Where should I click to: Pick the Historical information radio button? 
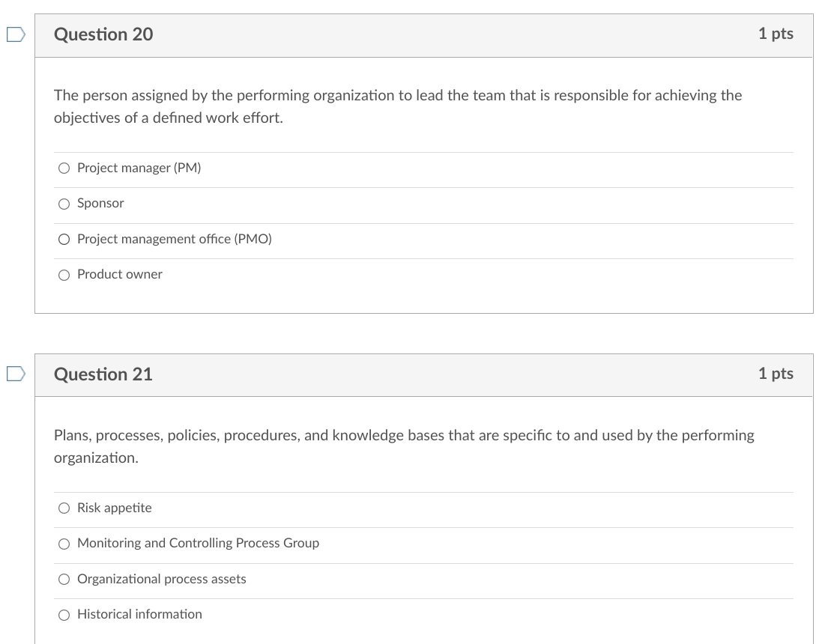coord(64,615)
